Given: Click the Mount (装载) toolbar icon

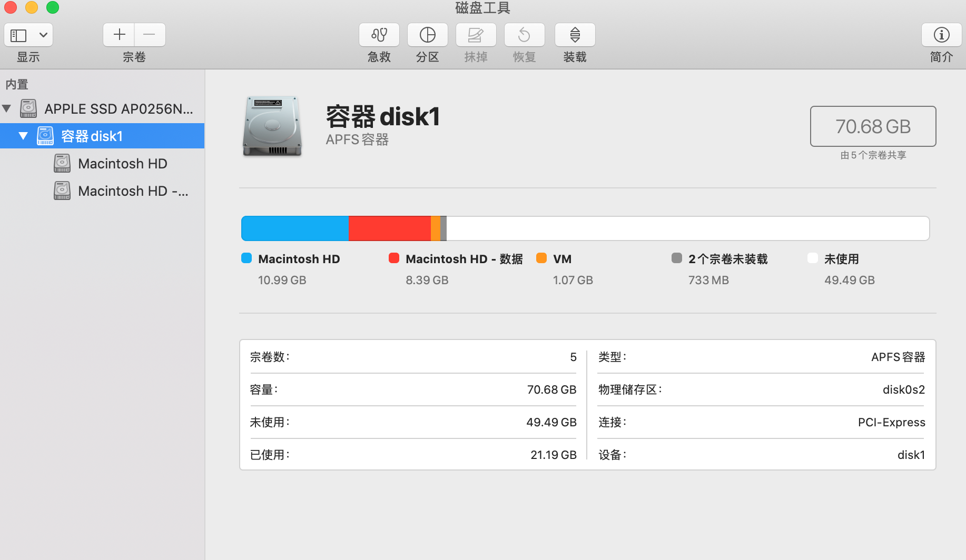Looking at the screenshot, I should point(575,35).
